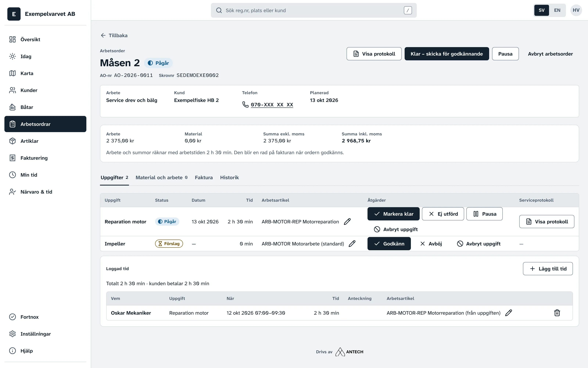Switch language to SV
Image resolution: width=588 pixels, height=368 pixels.
pos(542,10)
